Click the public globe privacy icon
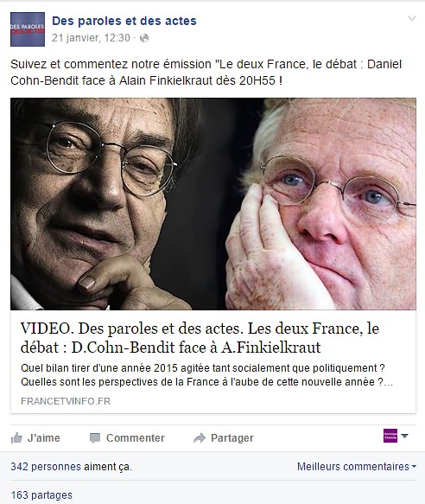Image resolution: width=425 pixels, height=504 pixels. 144,38
